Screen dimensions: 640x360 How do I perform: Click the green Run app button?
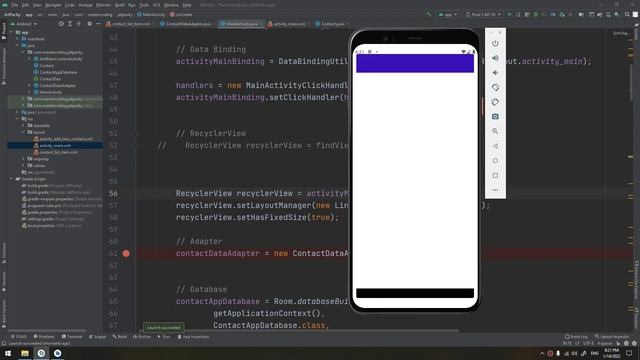[x=509, y=14]
